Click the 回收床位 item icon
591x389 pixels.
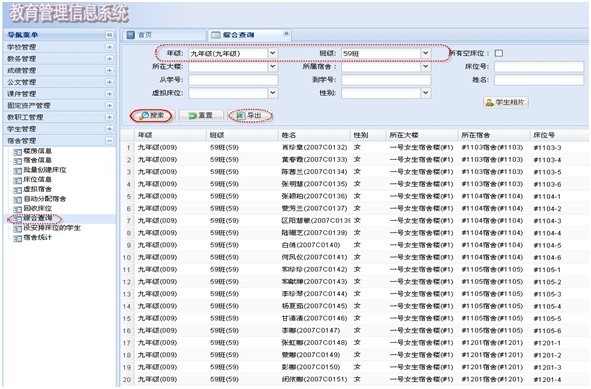pyautogui.click(x=17, y=209)
